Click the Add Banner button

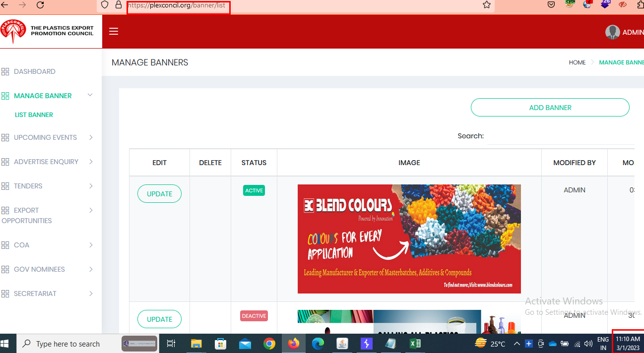tap(550, 108)
